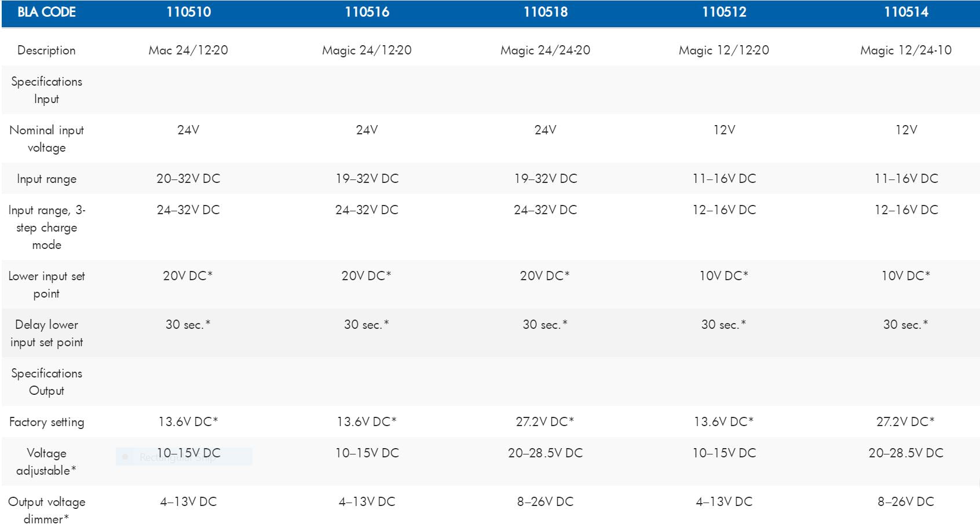Click the 110512 column header
This screenshot has height=528, width=980.
pyautogui.click(x=724, y=12)
